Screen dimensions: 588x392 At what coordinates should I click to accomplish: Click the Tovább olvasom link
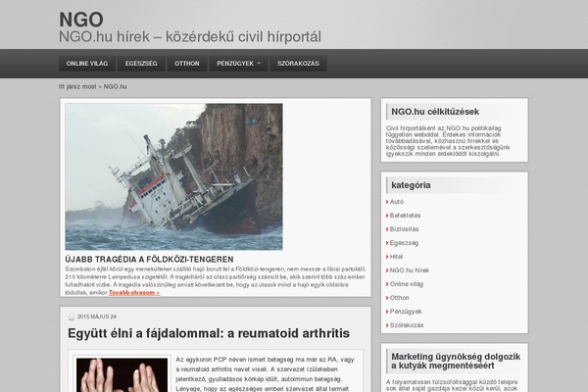coord(134,293)
